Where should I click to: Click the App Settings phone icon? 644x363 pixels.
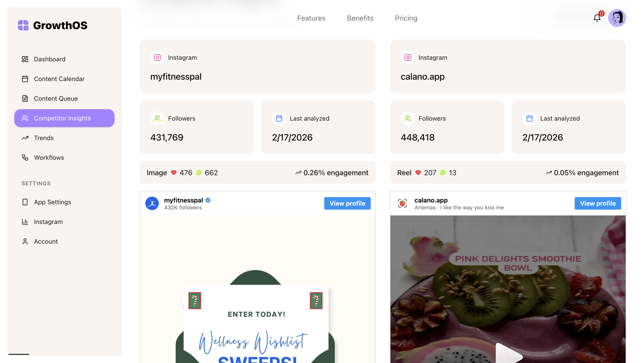click(25, 202)
